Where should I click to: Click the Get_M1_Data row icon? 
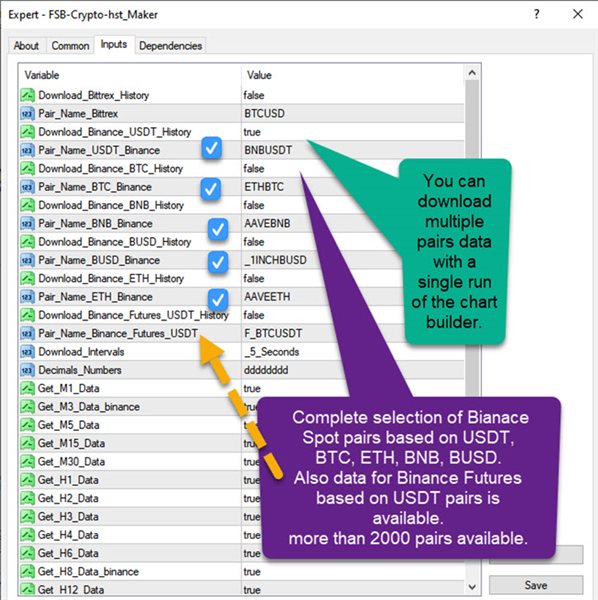[28, 388]
